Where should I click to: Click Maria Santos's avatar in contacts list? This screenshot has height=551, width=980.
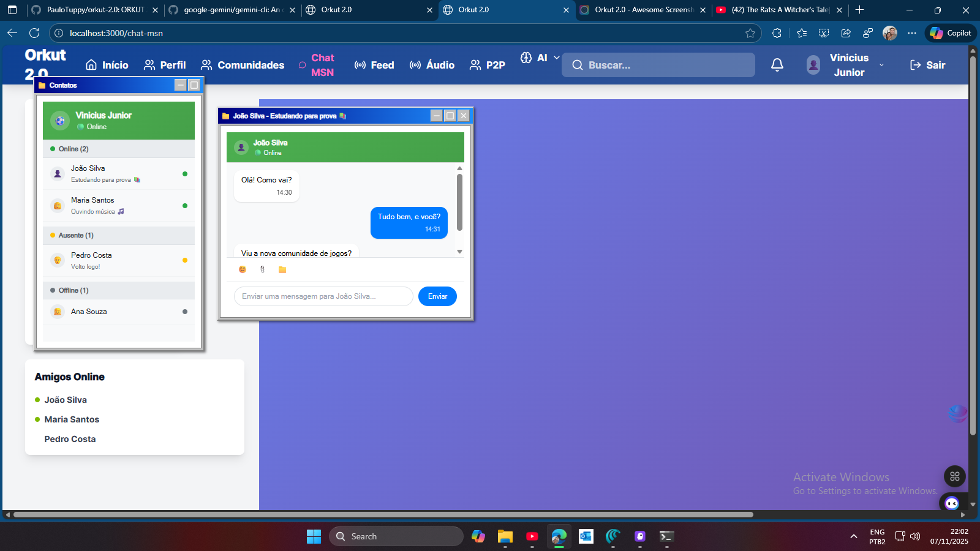(58, 206)
